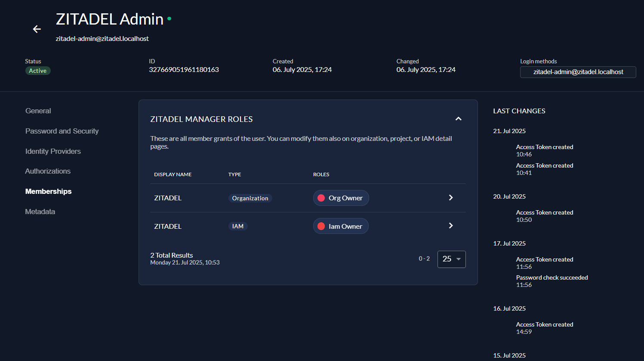The width and height of the screenshot is (644, 361).
Task: Click the Changed date value
Action: click(426, 70)
